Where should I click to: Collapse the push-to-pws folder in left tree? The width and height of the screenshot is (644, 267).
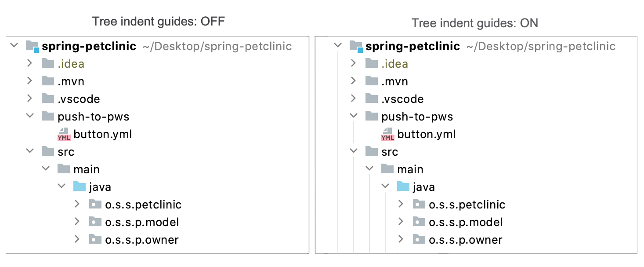pyautogui.click(x=30, y=116)
